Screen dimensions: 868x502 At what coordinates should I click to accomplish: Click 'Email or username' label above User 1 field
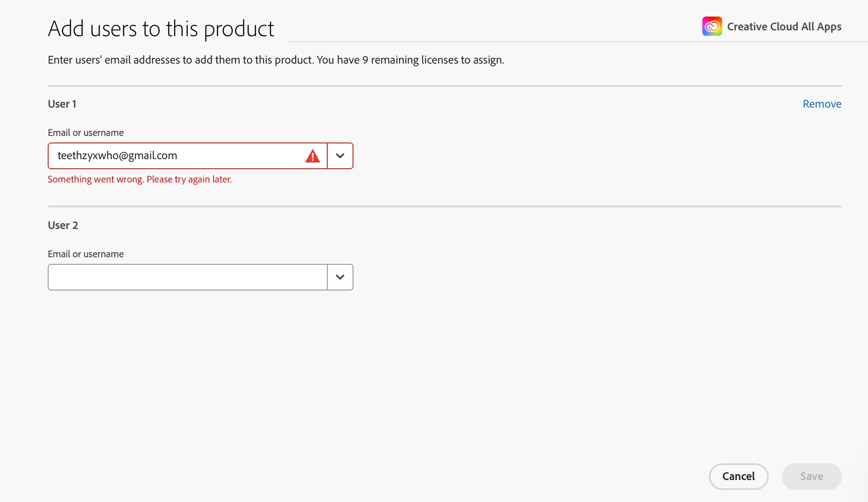[86, 133]
